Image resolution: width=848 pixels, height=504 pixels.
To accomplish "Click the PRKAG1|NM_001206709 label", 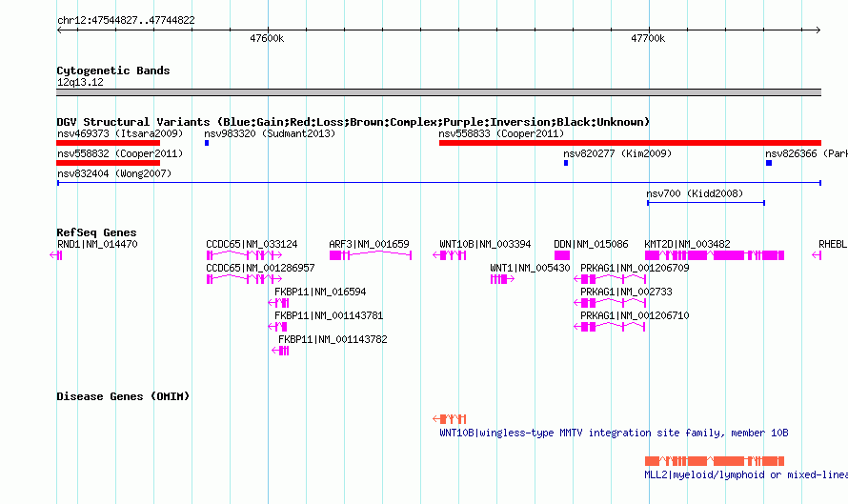I will (635, 269).
